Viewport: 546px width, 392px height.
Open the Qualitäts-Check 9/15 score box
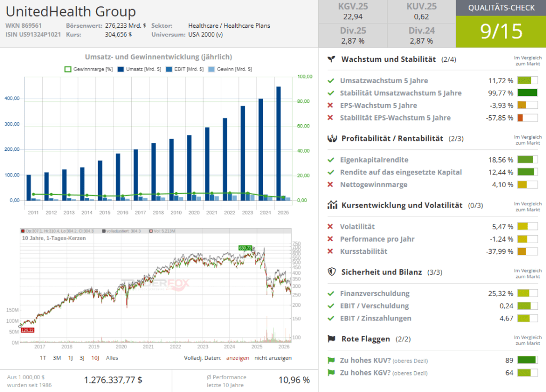(x=501, y=31)
